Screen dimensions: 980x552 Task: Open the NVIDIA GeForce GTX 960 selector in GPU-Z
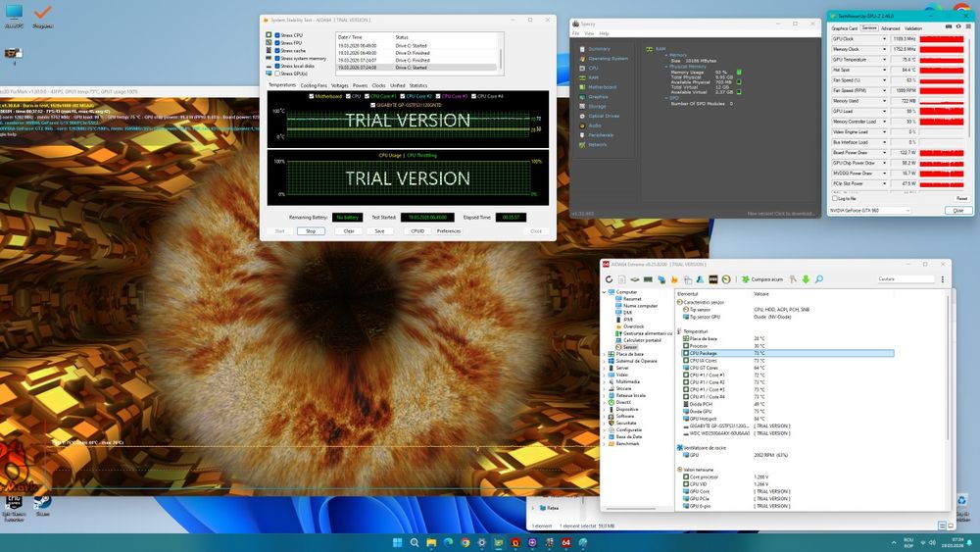pos(868,211)
